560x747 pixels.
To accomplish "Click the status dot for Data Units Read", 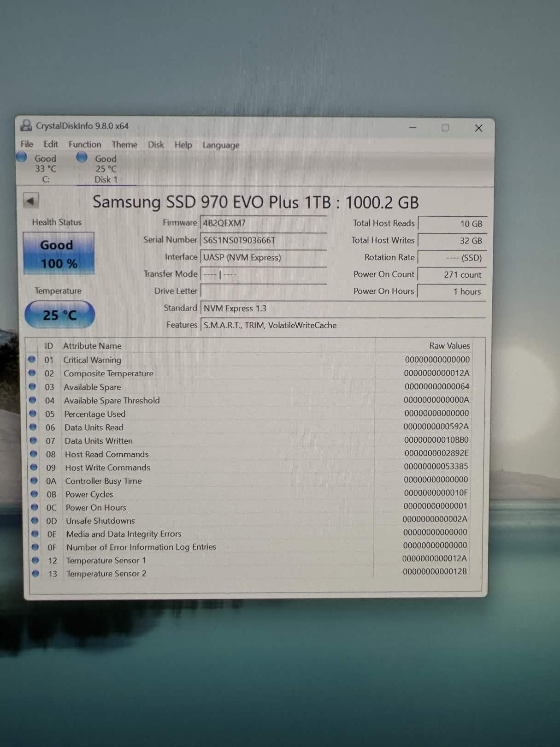I will (x=33, y=427).
